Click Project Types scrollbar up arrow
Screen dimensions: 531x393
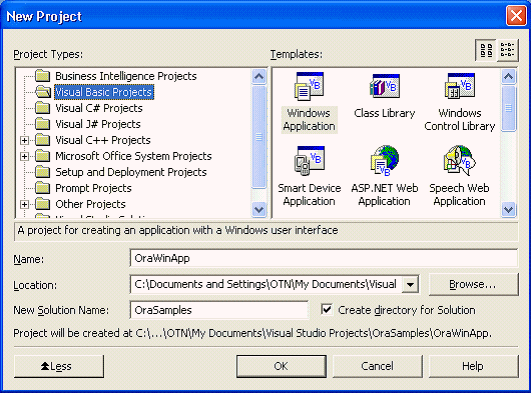[x=259, y=77]
